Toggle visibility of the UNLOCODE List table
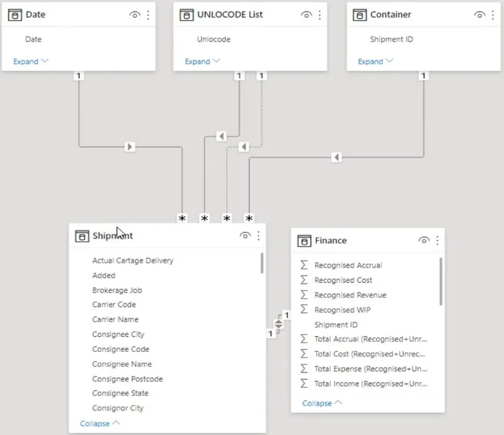Screen dimensions: 504x435 [306, 14]
